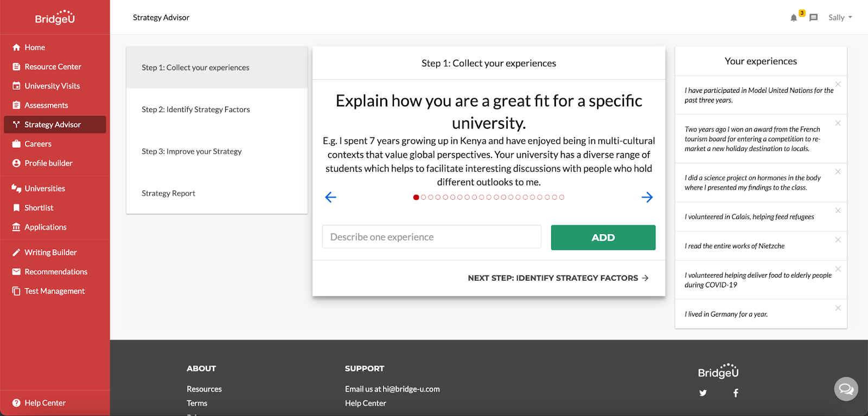Screen dimensions: 868x416
Task: Click the notifications bell icon
Action: click(x=794, y=18)
